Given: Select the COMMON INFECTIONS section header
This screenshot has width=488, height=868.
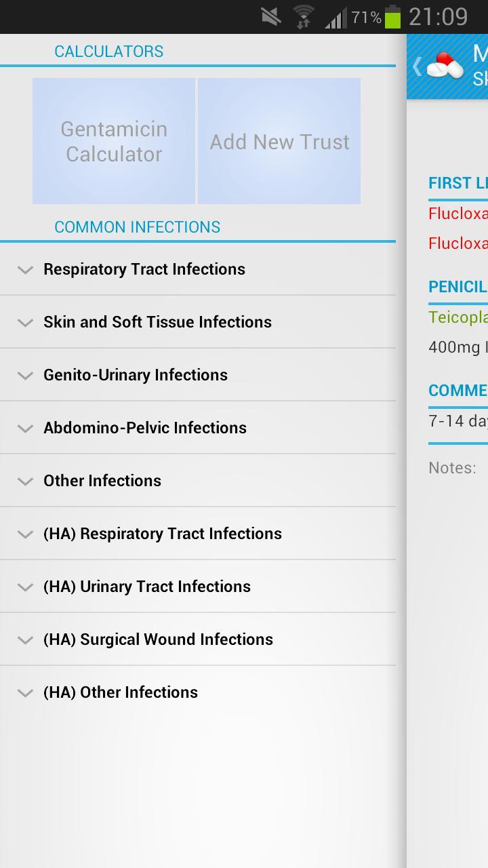Looking at the screenshot, I should click(137, 226).
